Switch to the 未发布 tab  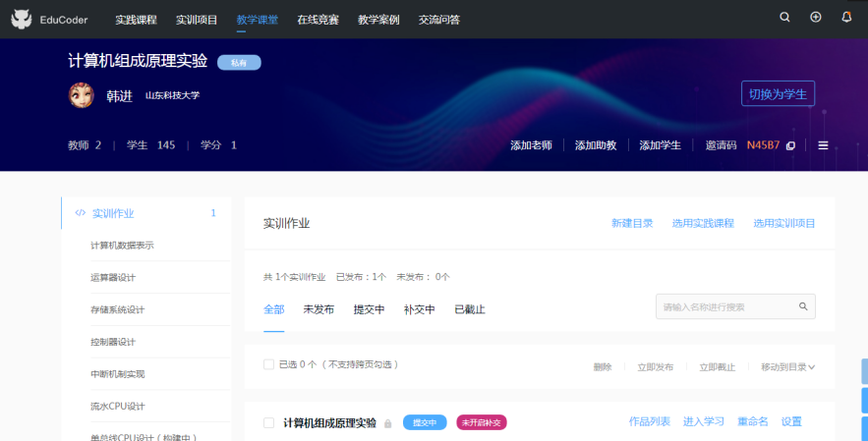[318, 309]
